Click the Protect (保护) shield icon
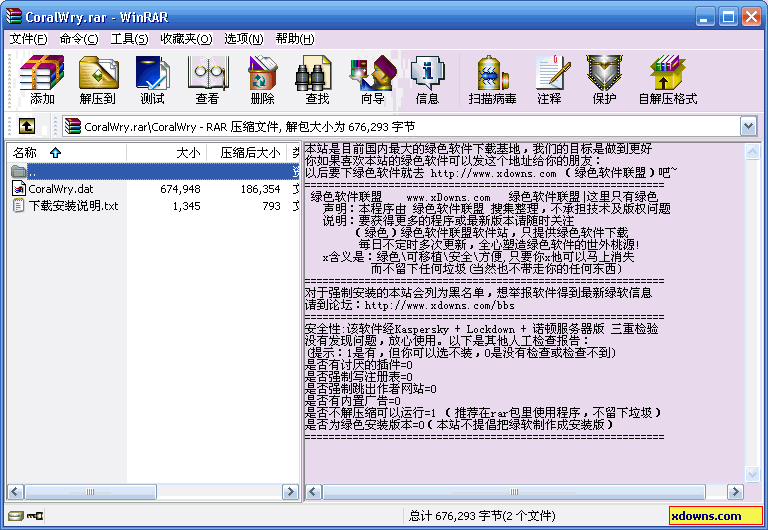 click(x=604, y=80)
